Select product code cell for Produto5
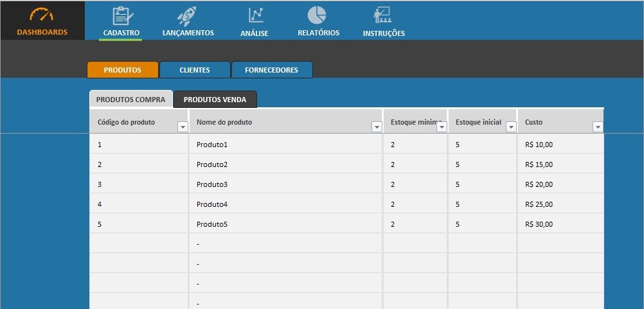Viewport: 644px width, 309px height. (139, 224)
